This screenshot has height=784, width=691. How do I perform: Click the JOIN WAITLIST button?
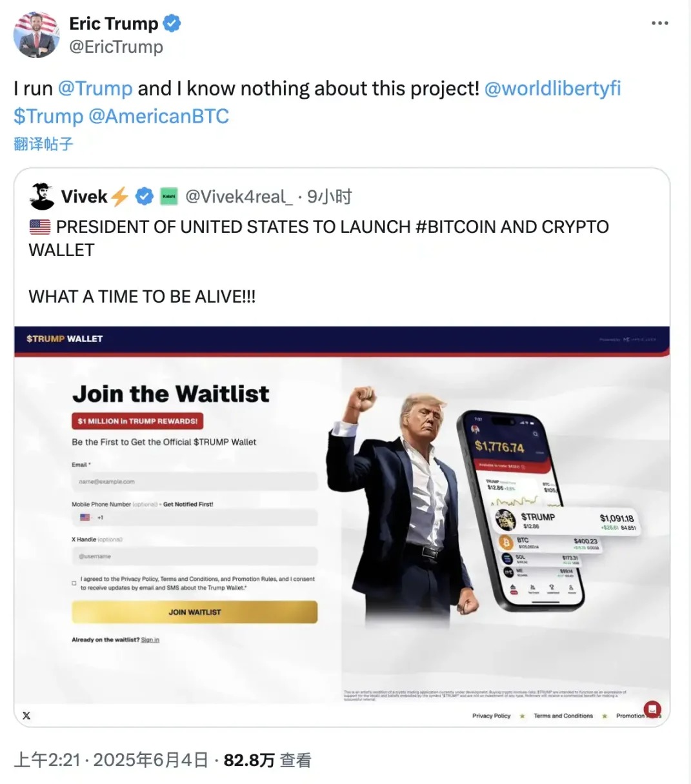[194, 612]
